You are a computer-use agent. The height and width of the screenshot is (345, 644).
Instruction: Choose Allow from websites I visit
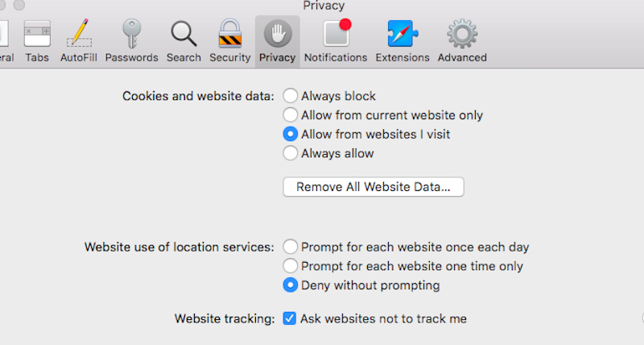click(291, 135)
